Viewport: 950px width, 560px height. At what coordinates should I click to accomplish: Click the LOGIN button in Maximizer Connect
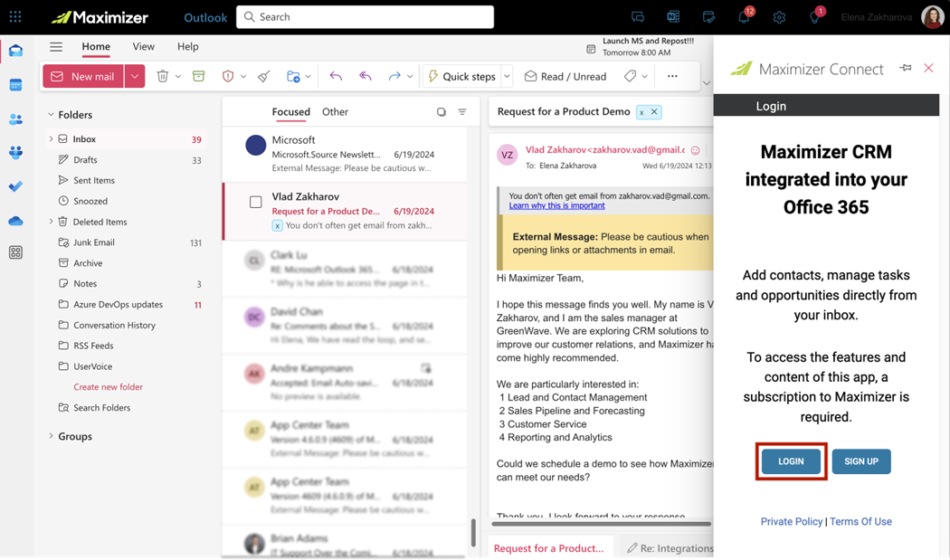click(x=791, y=461)
